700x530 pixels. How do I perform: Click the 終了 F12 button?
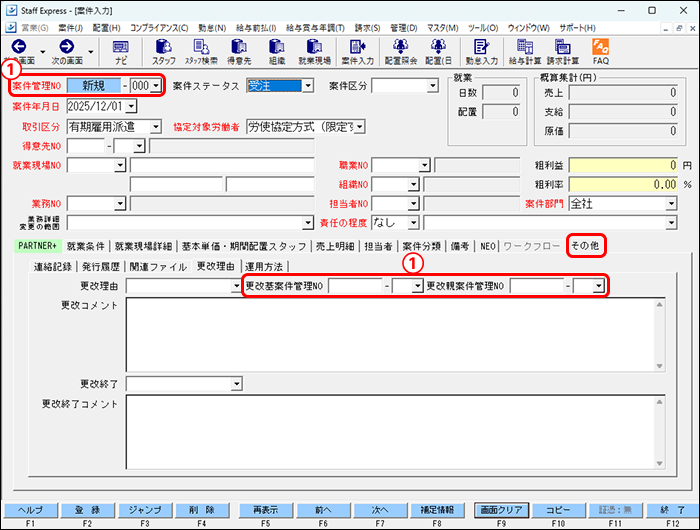[673, 510]
